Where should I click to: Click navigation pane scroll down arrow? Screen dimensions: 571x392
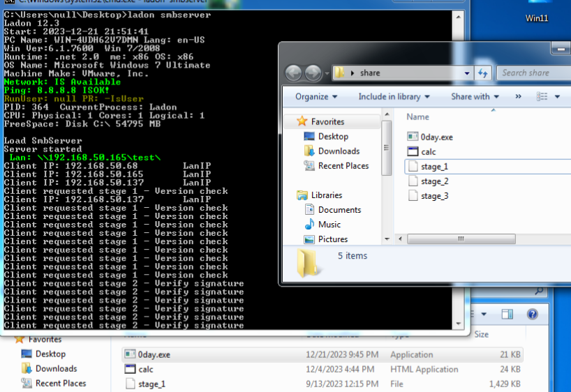[x=387, y=239]
